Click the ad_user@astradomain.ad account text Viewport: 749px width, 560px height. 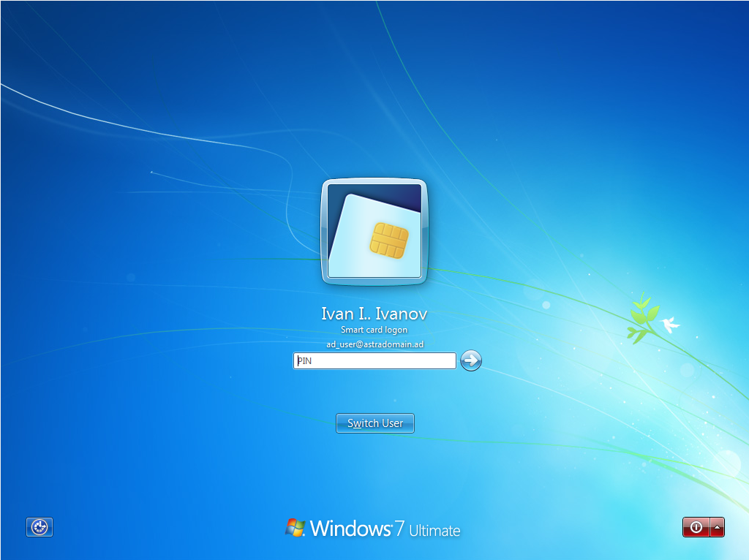[375, 344]
